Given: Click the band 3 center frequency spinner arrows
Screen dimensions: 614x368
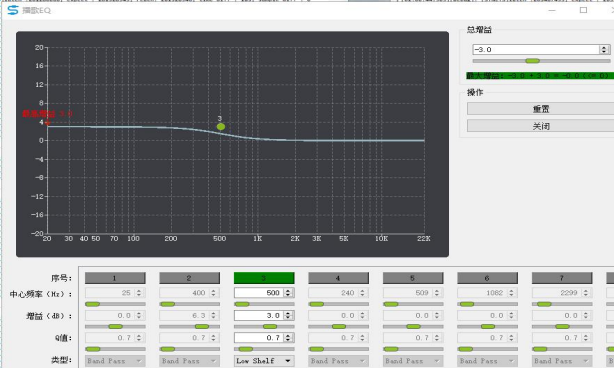Looking at the screenshot, I should tap(288, 293).
